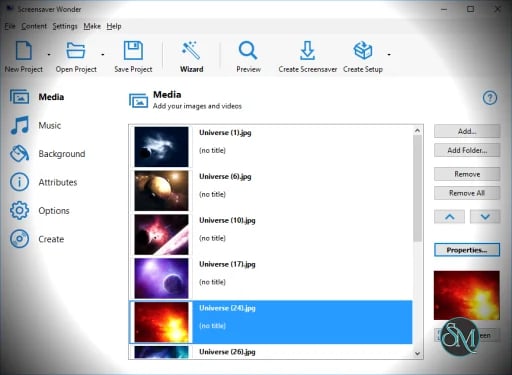Click the Create Screensaver download icon
512x375 pixels.
pyautogui.click(x=307, y=51)
